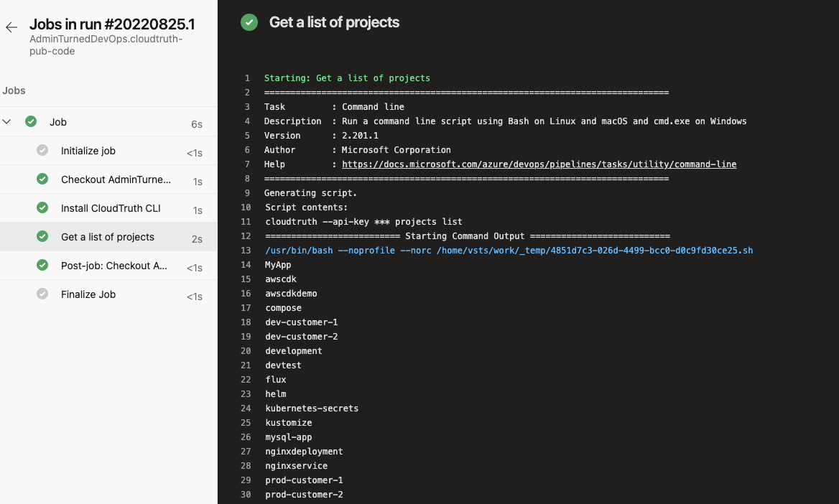This screenshot has height=504, width=839.
Task: Click the /usr/bin/bash command log line
Action: tap(509, 251)
